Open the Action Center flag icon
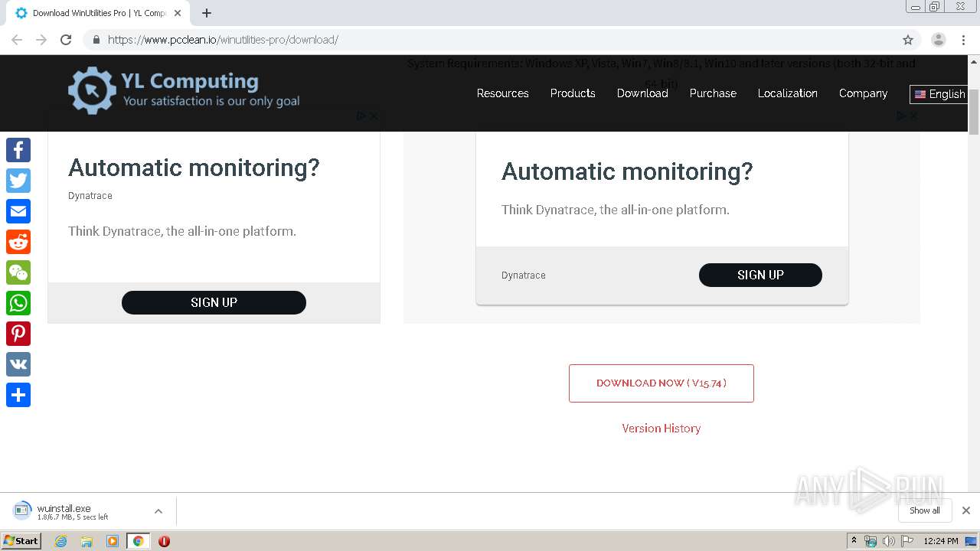The width and height of the screenshot is (980, 551). (907, 541)
